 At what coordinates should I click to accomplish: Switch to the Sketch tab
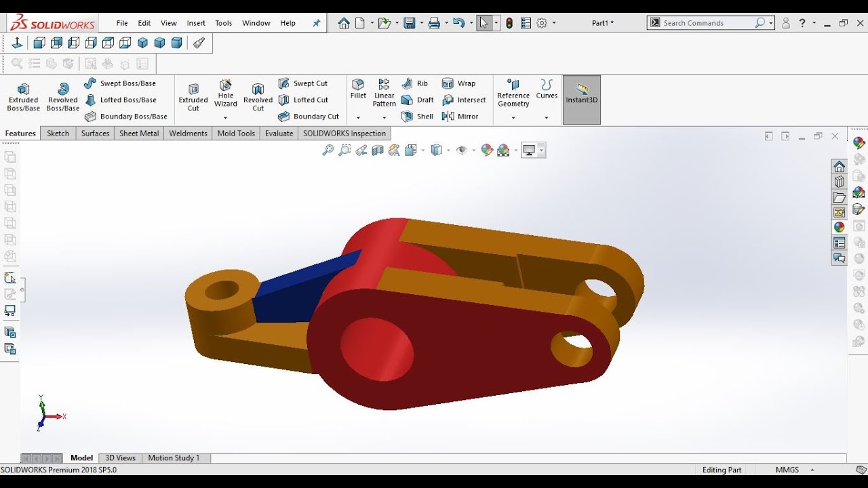[x=58, y=134]
